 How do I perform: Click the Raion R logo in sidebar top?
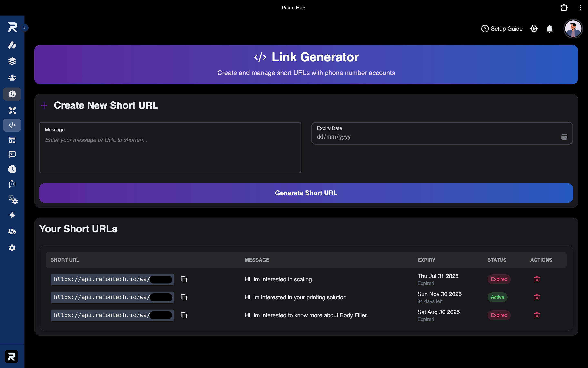coord(12,27)
